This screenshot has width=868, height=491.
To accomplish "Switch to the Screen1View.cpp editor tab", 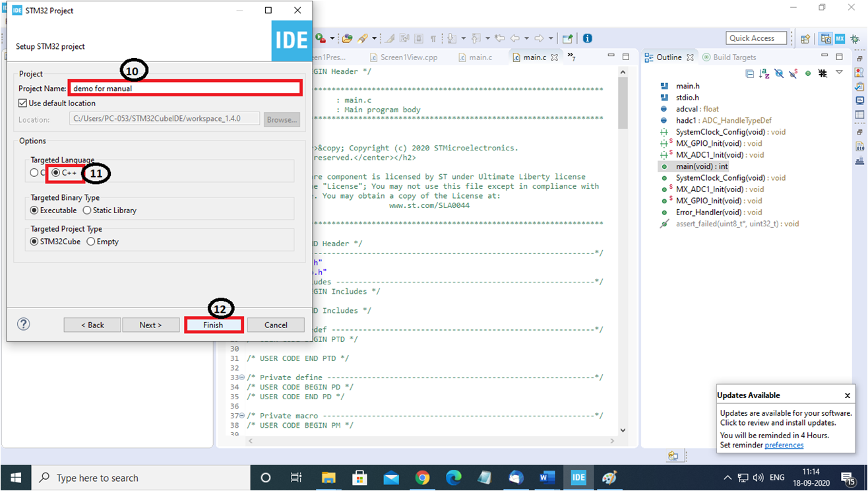I will point(403,57).
